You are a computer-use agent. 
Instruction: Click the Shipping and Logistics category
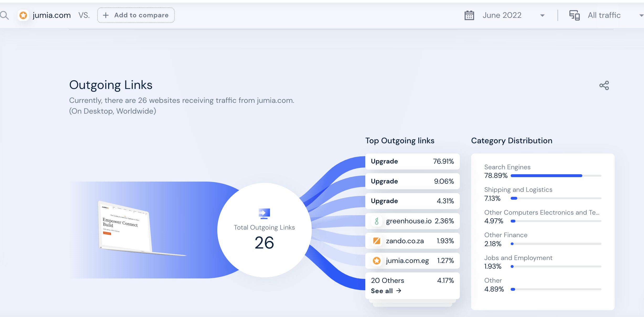click(518, 190)
